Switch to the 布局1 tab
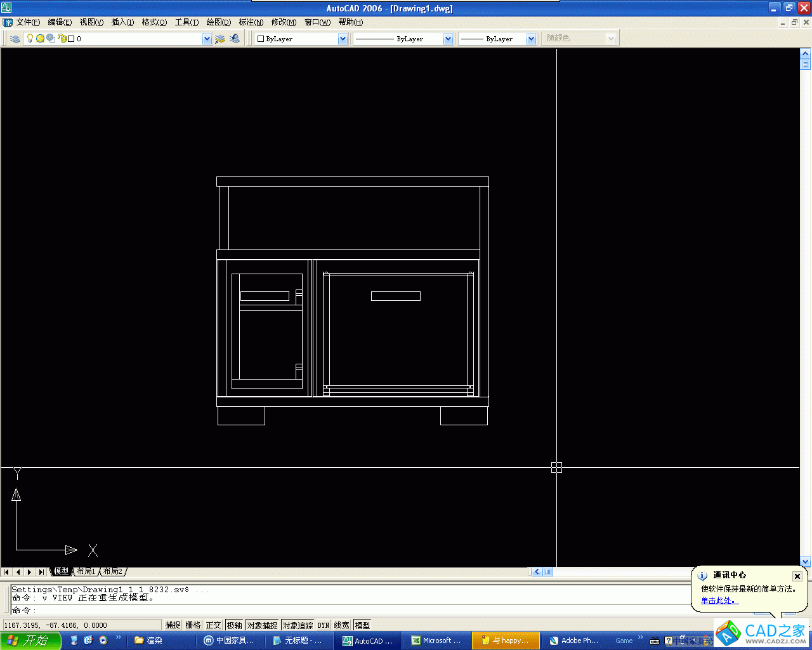Image resolution: width=812 pixels, height=650 pixels. click(x=85, y=571)
